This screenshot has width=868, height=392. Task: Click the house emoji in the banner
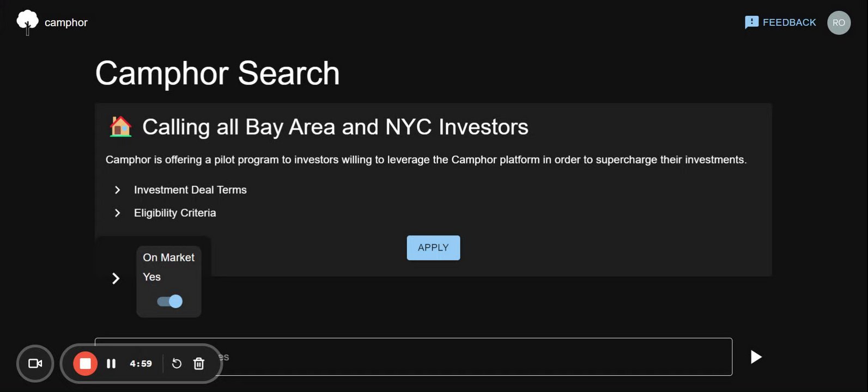click(120, 127)
